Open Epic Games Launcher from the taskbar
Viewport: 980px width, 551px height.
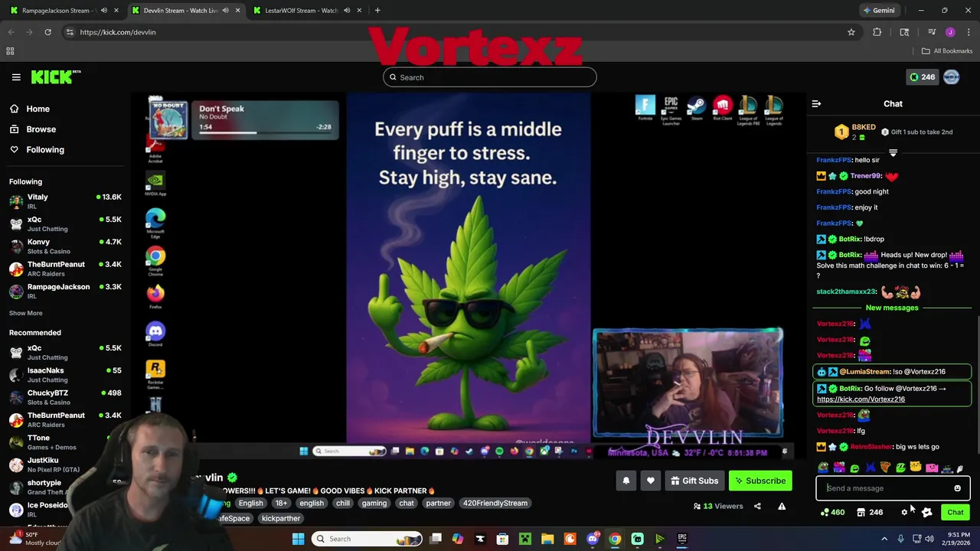point(682,539)
